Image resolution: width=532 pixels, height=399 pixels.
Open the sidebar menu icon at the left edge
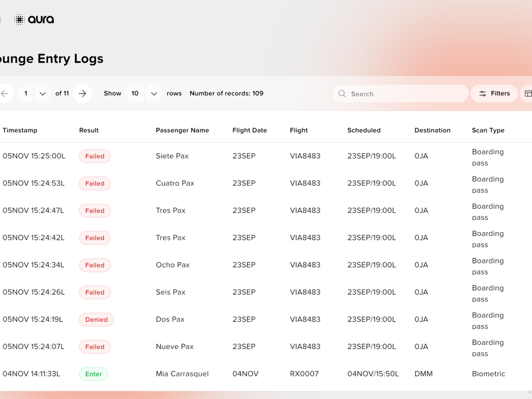pyautogui.click(x=2, y=19)
